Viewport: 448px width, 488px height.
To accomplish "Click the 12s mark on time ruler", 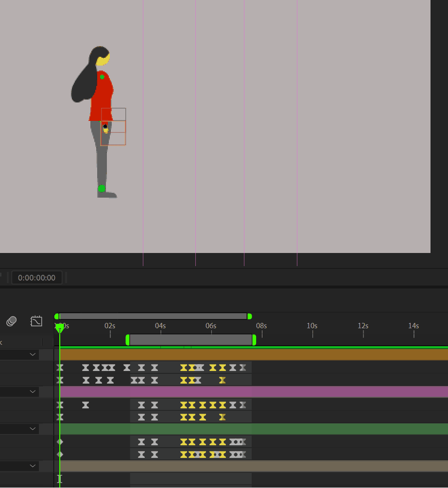I will (363, 326).
